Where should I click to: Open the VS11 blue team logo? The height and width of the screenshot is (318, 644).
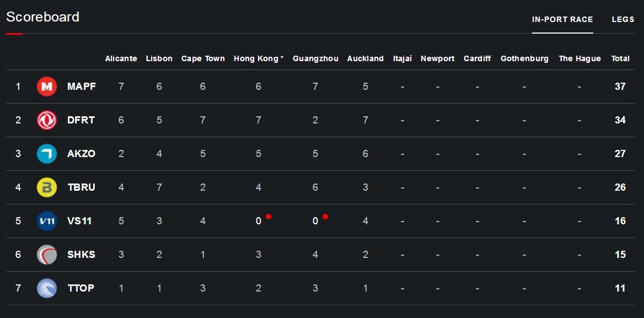47,221
